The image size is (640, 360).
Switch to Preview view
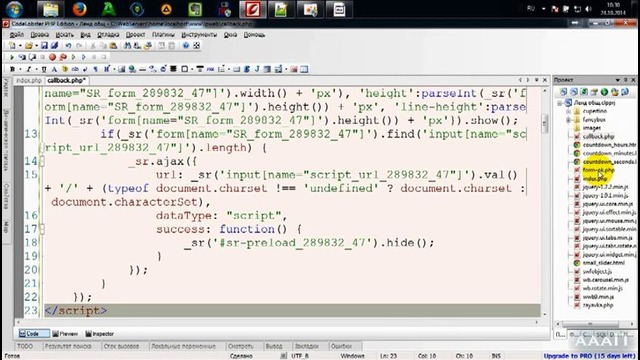[x=65, y=334]
